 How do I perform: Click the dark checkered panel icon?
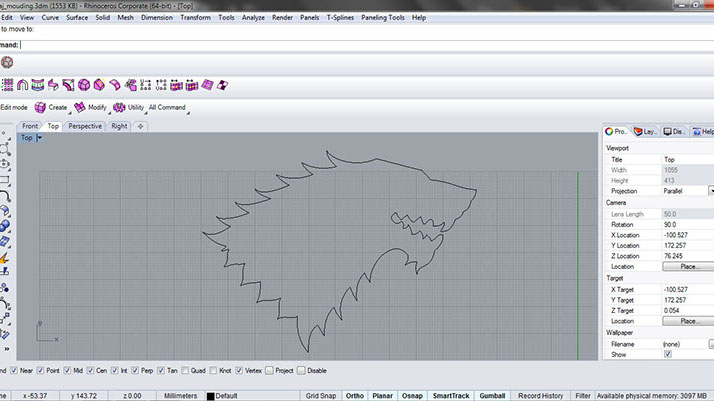[x=222, y=85]
